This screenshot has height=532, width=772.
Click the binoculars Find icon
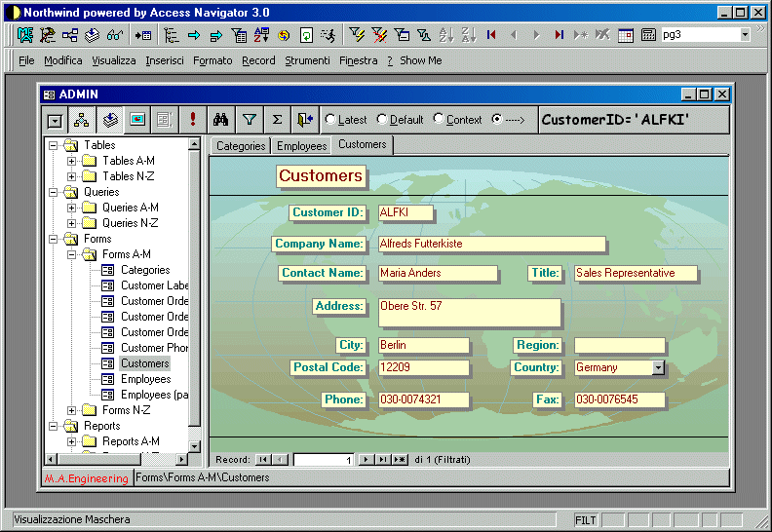pyautogui.click(x=220, y=120)
